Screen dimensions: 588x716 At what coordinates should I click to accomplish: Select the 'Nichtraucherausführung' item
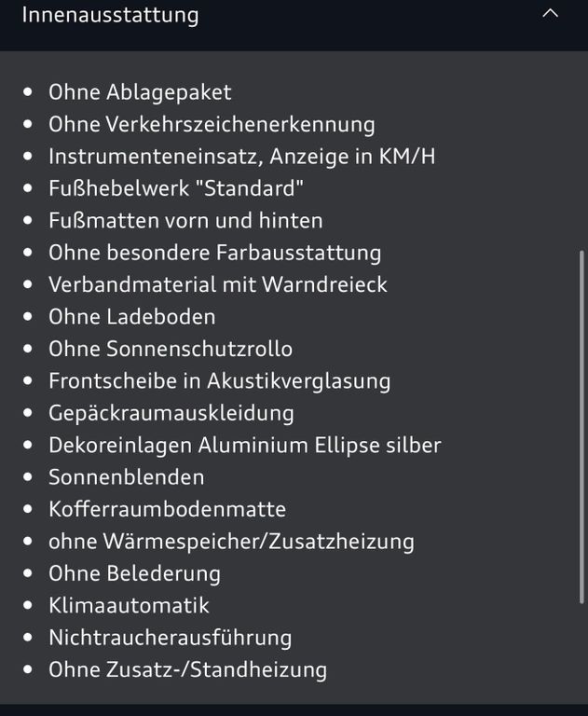point(170,638)
